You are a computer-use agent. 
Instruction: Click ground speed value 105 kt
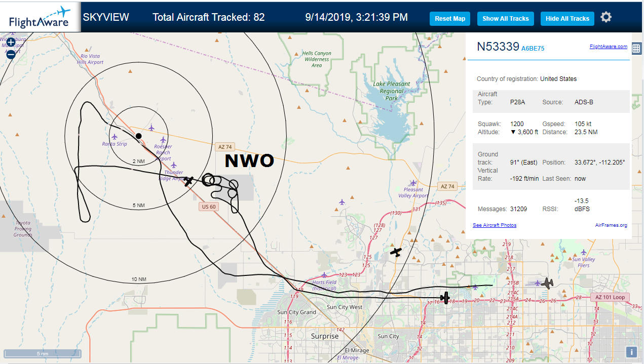coord(582,124)
